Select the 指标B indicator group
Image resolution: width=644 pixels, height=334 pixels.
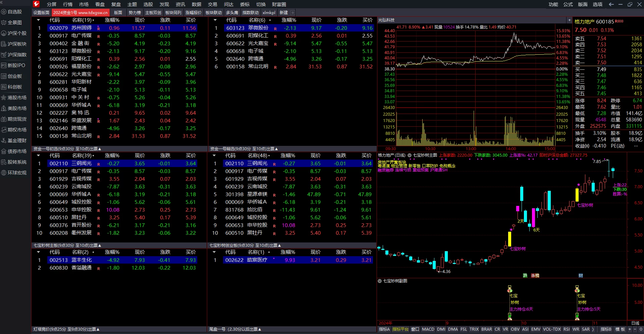pos(606,329)
